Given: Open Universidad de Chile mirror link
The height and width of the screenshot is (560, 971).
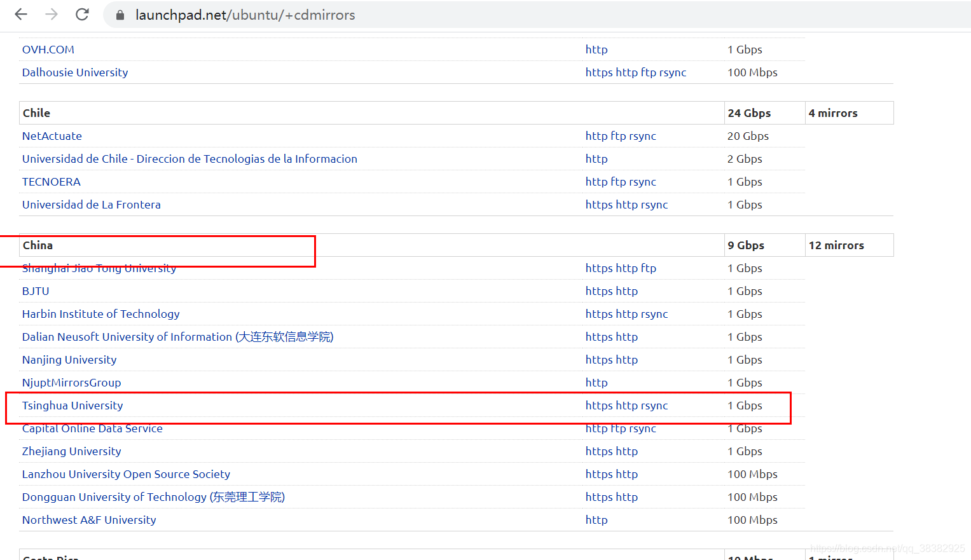Looking at the screenshot, I should 189,159.
